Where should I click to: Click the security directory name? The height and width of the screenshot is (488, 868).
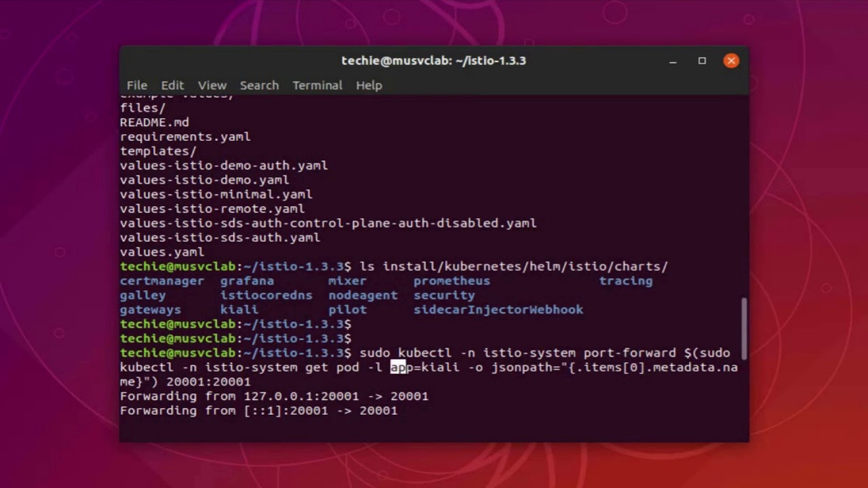[x=444, y=296]
